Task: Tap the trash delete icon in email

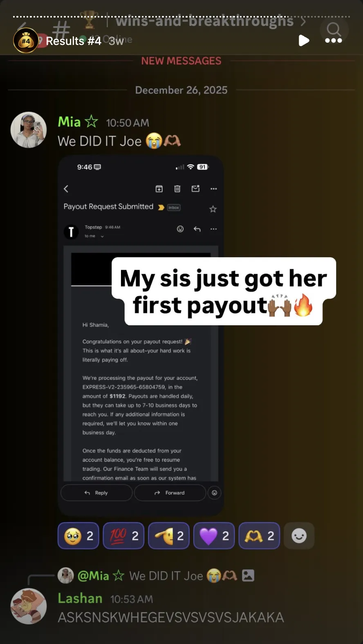Action: (177, 189)
